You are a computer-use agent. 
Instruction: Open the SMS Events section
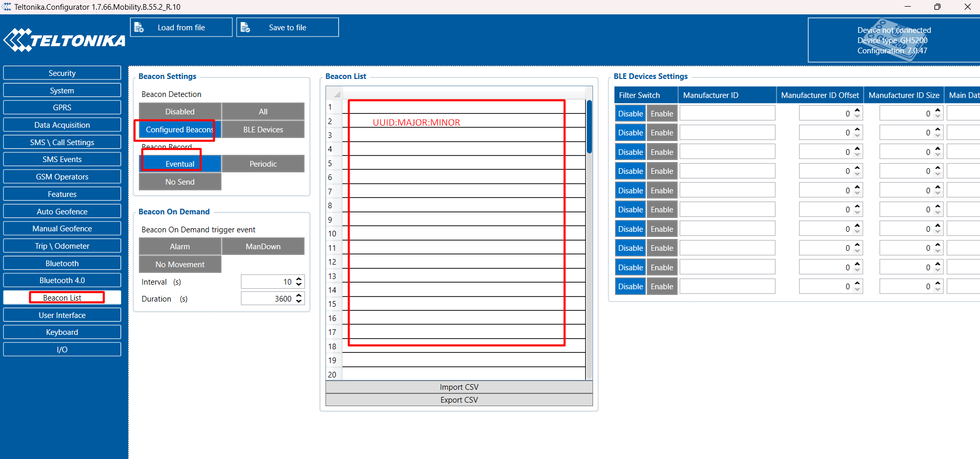pos(62,159)
